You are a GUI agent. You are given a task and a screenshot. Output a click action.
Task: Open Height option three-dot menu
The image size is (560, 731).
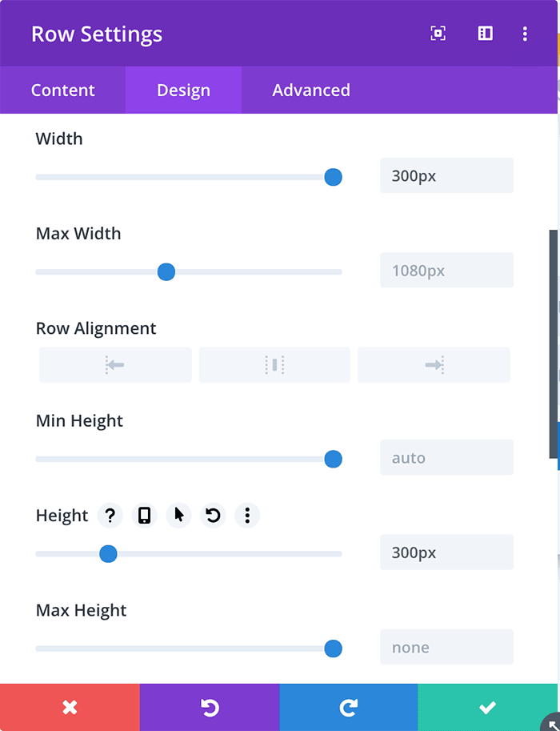(x=247, y=515)
